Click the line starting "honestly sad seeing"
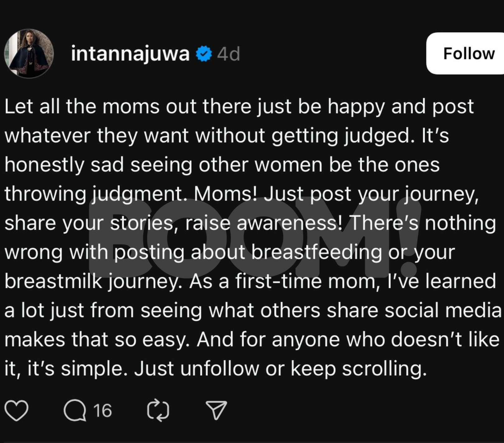Viewport: 504px width, 443px height. [x=222, y=165]
